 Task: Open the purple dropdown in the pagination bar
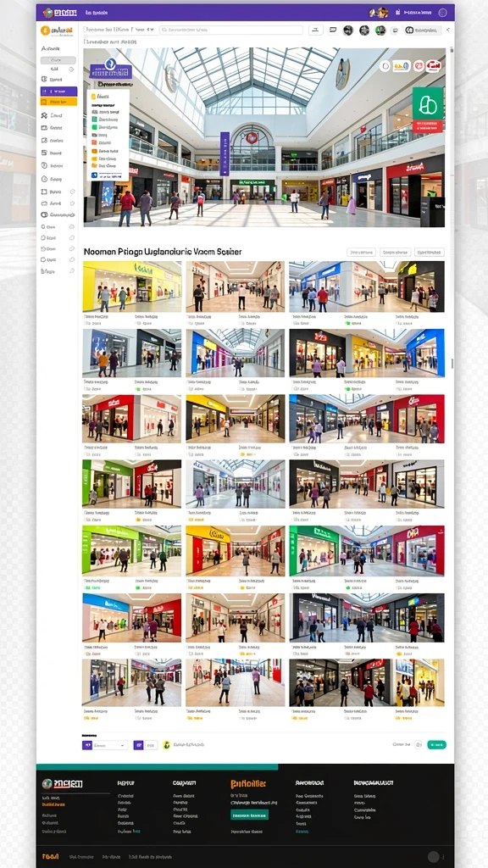pos(104,745)
